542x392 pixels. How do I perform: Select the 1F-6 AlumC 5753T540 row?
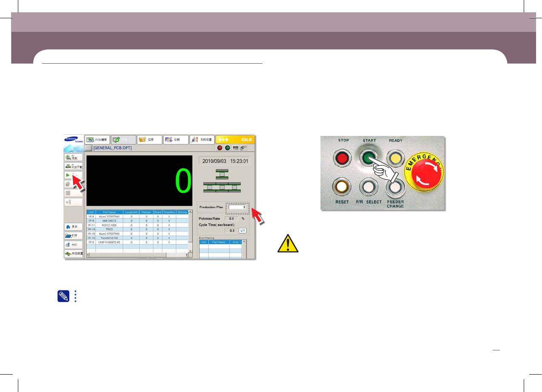coord(137,216)
